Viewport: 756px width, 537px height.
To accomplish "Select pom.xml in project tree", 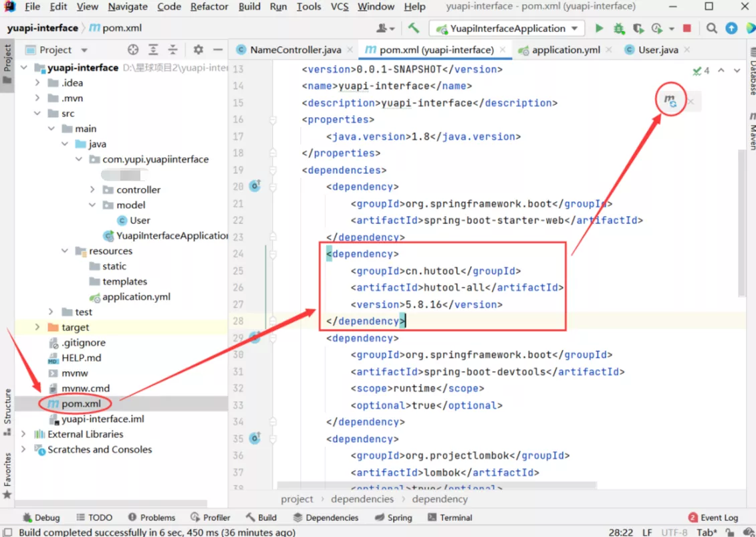I will click(x=81, y=404).
